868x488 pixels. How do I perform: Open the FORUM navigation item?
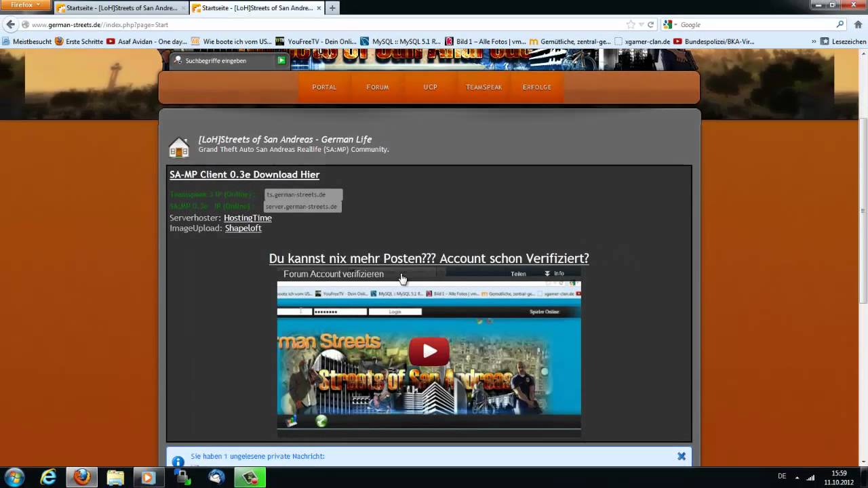coord(378,87)
